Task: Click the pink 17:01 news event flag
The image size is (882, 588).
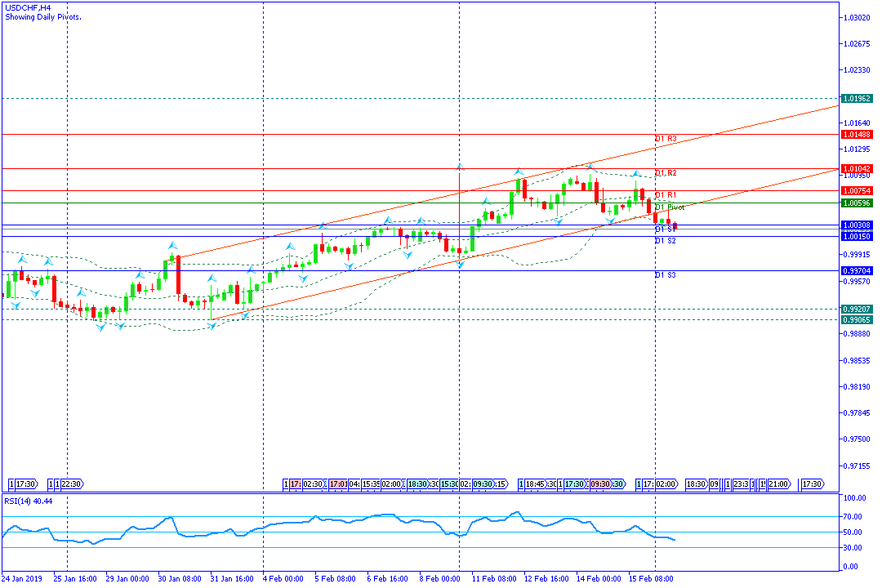Action: coord(339,484)
